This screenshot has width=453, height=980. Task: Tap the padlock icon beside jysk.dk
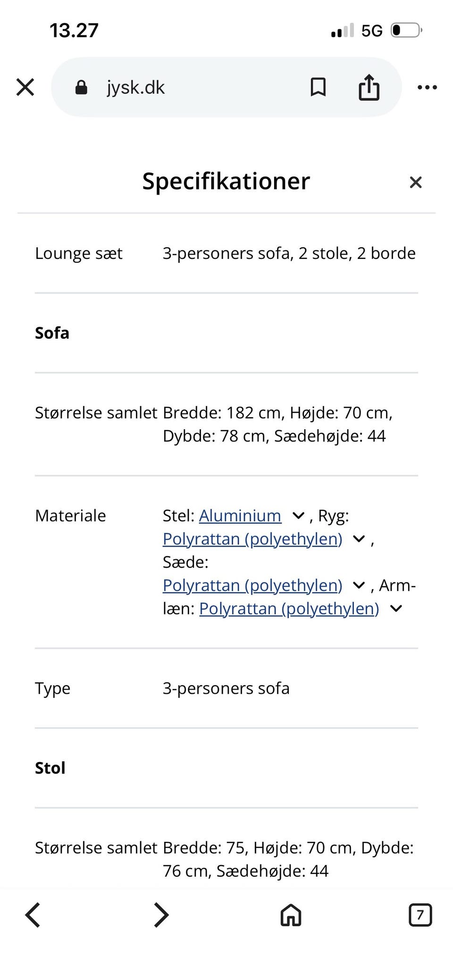[x=81, y=87]
